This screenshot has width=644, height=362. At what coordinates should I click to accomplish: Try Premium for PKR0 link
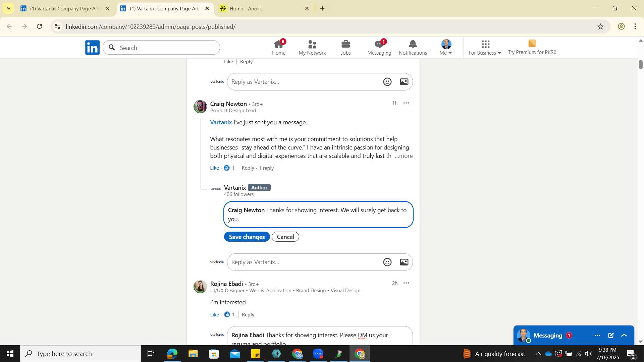[532, 47]
